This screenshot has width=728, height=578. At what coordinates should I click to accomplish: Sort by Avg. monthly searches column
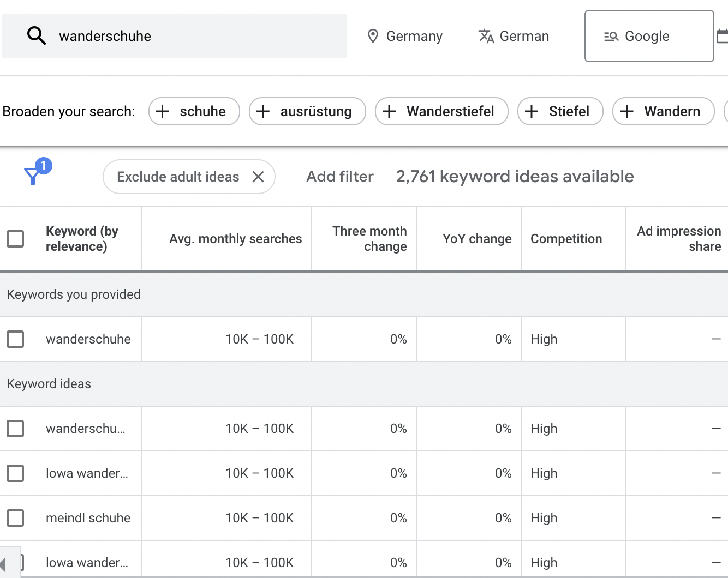click(235, 239)
